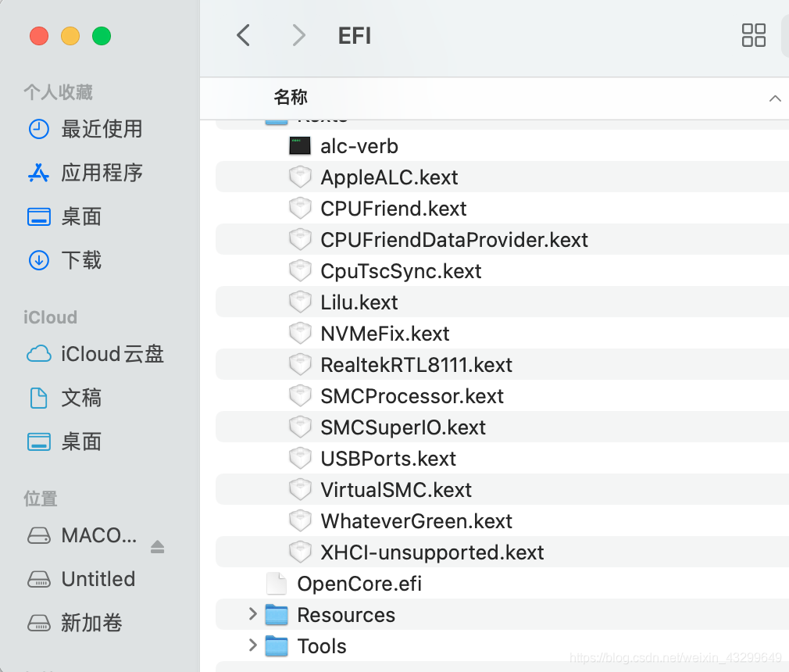
Task: Click the recents clock icon
Action: pyautogui.click(x=39, y=130)
